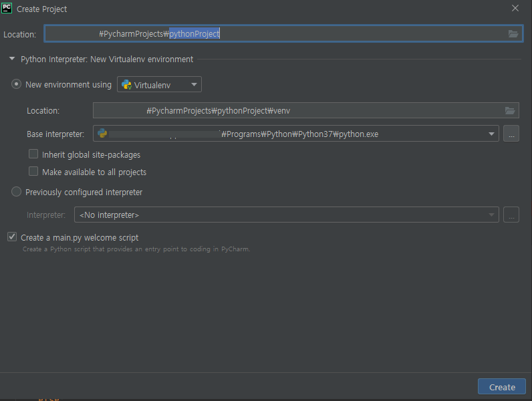Browse folder for virtualenv Location
The height and width of the screenshot is (401, 532).
(510, 110)
